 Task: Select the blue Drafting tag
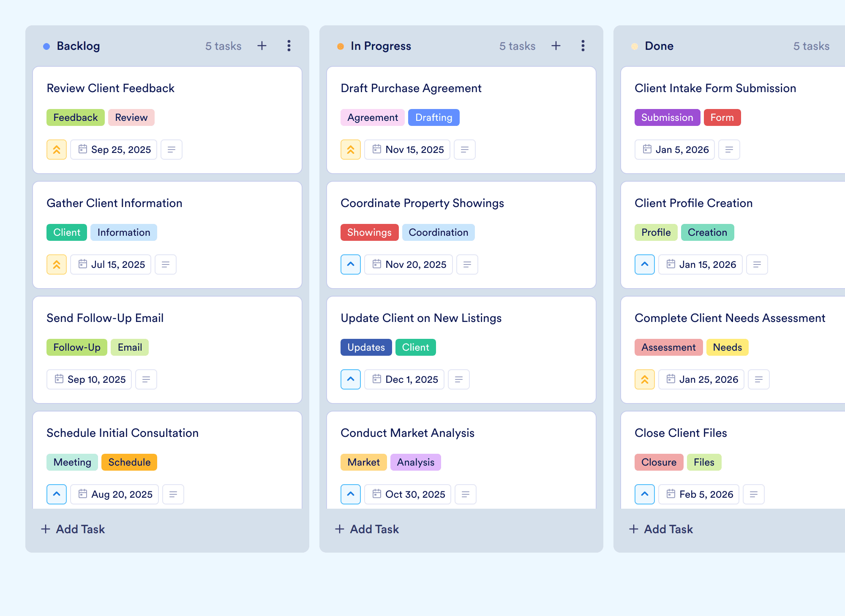click(x=434, y=117)
